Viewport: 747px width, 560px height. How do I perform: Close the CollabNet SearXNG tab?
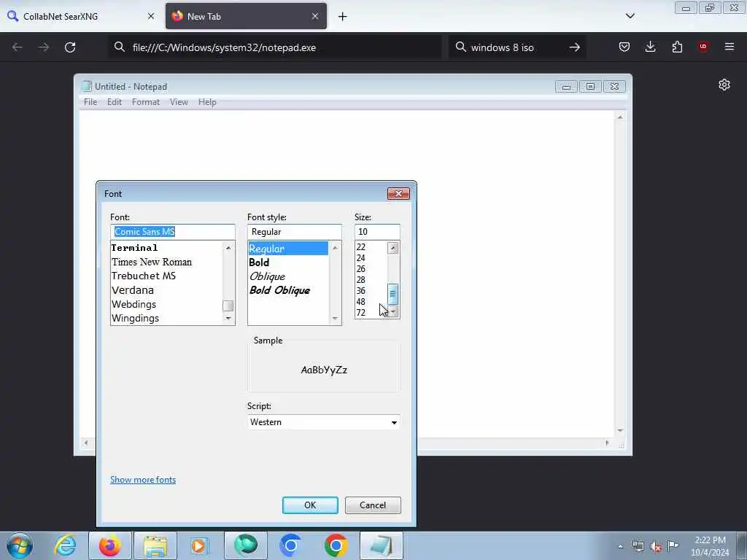[151, 16]
